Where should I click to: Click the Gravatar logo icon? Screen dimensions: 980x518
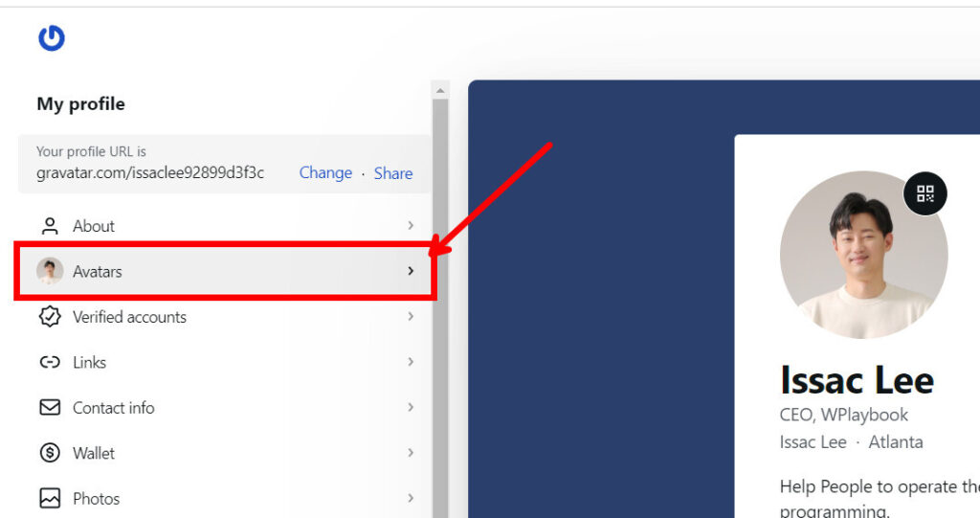coord(52,38)
